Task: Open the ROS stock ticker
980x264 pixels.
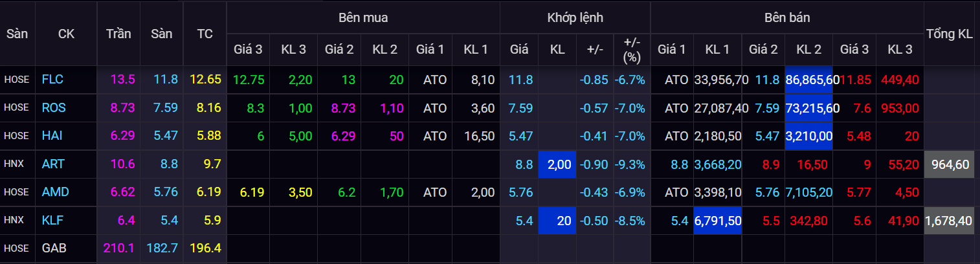Action: coord(54,108)
